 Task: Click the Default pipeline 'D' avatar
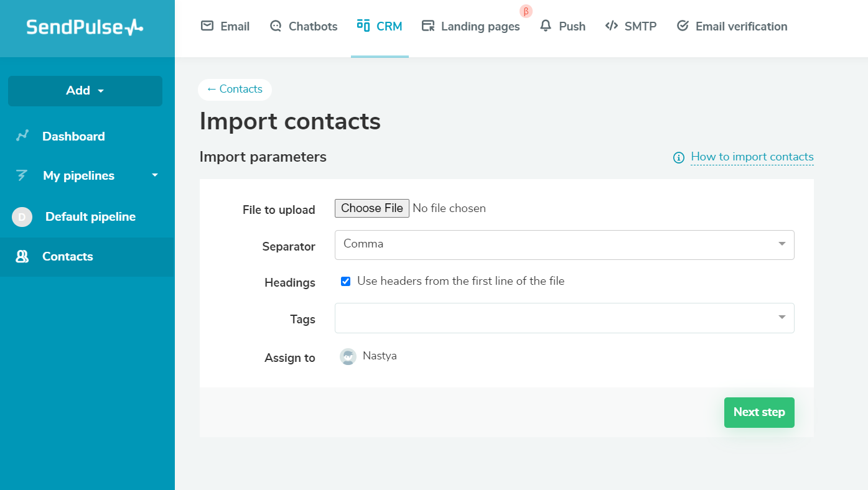[x=22, y=217]
